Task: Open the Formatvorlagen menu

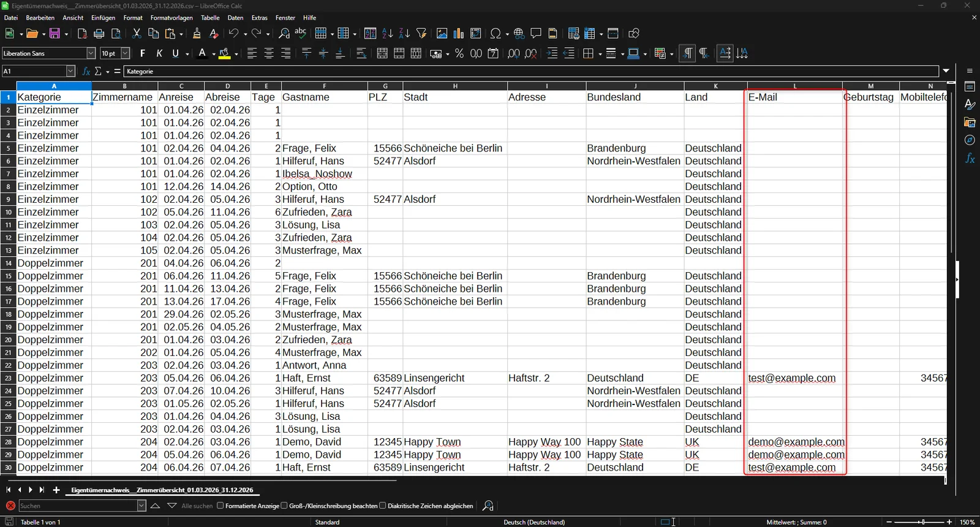Action: point(171,18)
